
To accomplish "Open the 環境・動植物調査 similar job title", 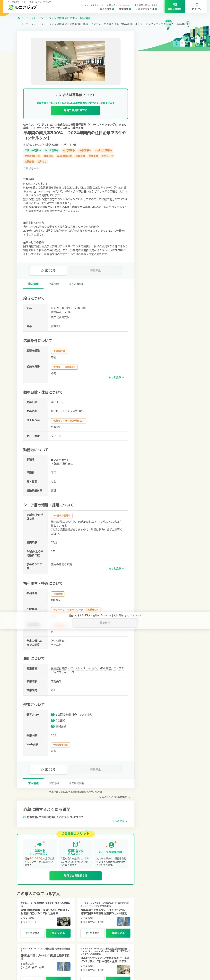I will [45, 912].
